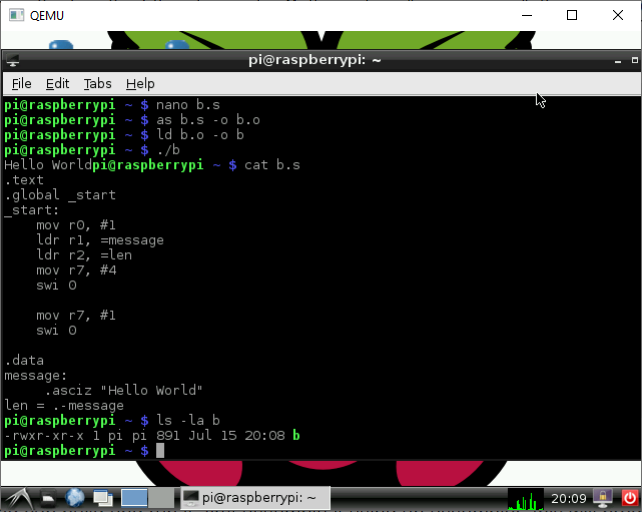Close the QEMU window
The width and height of the screenshot is (642, 512).
pyautogui.click(x=618, y=15)
